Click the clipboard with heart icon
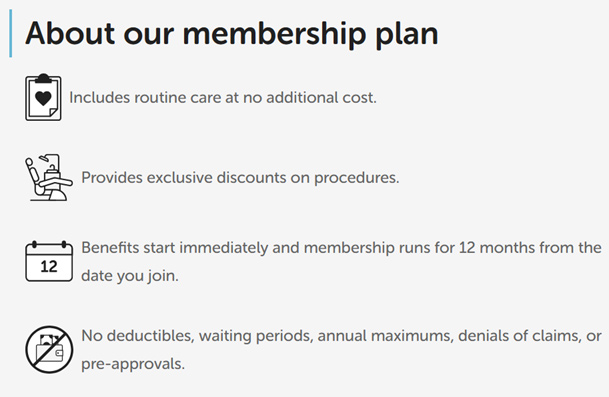 (x=43, y=97)
